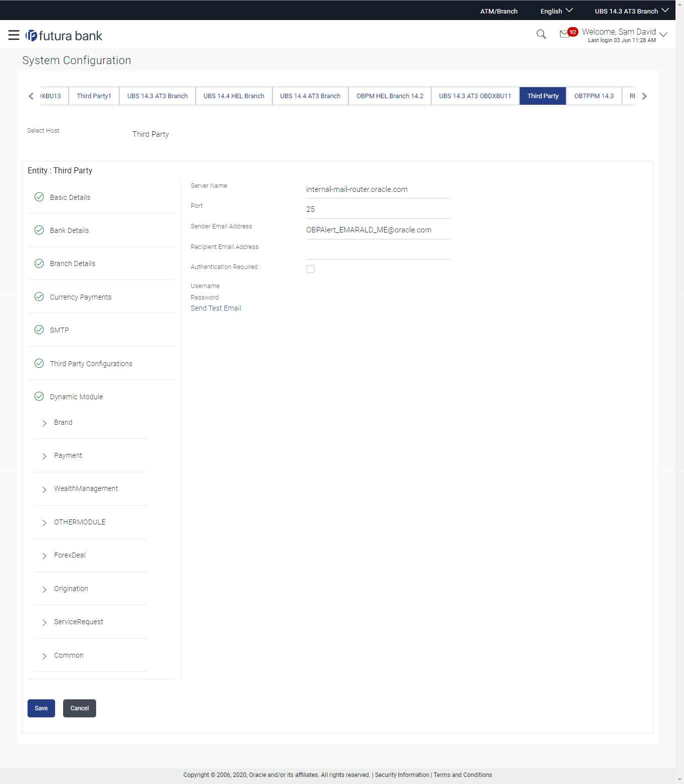Open the English language dropdown

[x=556, y=11]
